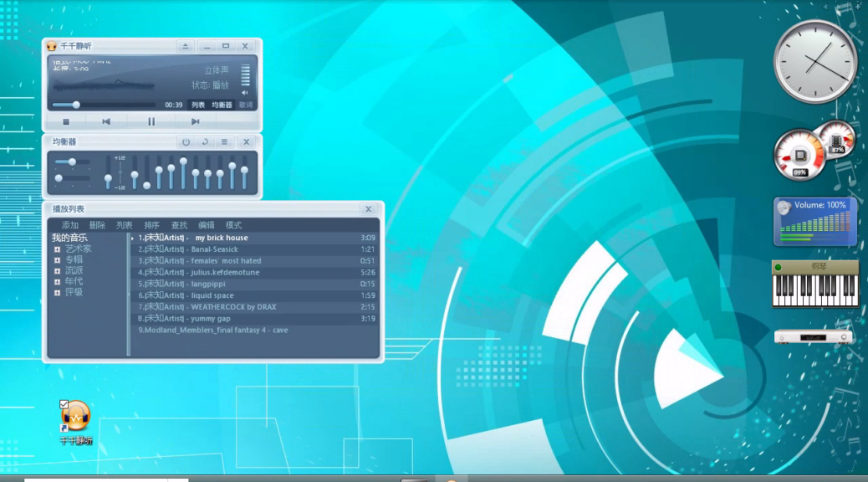The height and width of the screenshot is (482, 868).
Task: Skip to the next track
Action: (x=195, y=121)
